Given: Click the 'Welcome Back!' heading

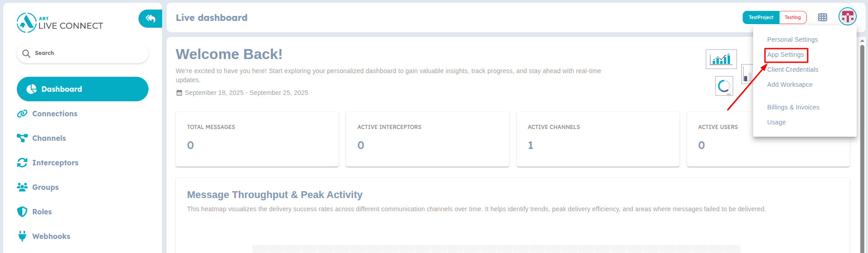Looking at the screenshot, I should [229, 54].
